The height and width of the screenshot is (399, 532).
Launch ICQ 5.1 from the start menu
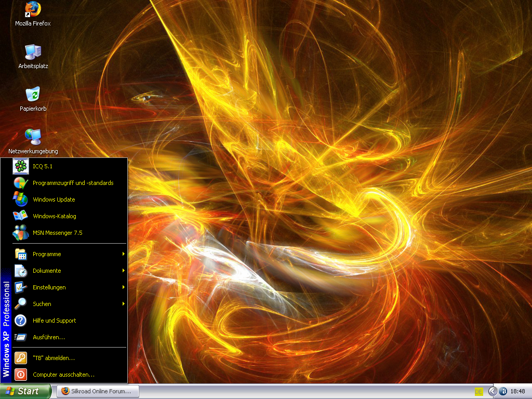[42, 166]
